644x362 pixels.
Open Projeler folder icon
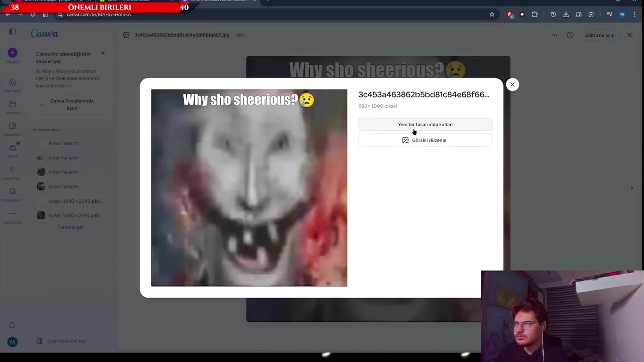13,104
